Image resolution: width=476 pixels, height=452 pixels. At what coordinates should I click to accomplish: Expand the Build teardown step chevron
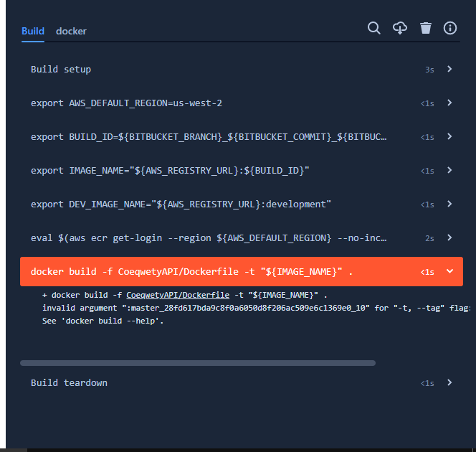click(449, 382)
